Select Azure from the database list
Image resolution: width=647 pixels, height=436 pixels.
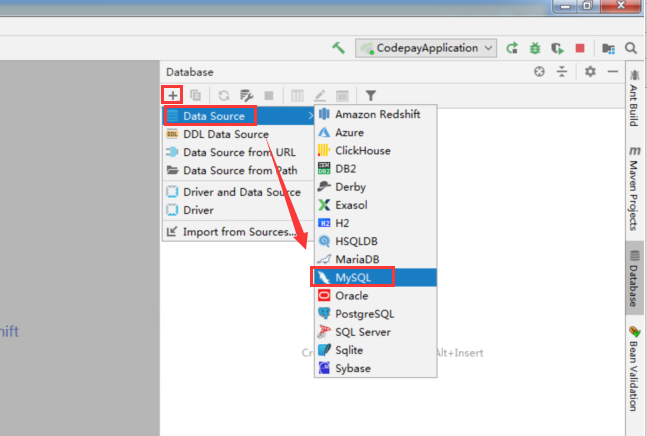375,132
